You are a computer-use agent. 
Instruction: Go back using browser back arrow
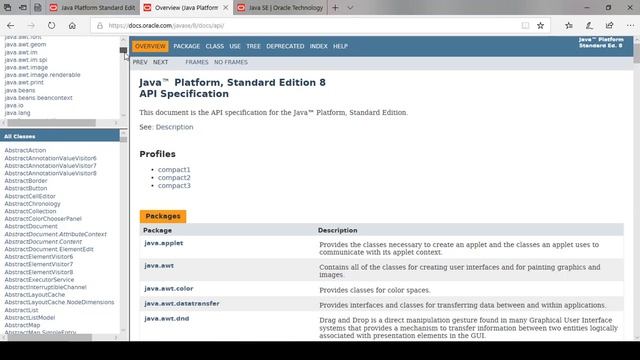click(x=11, y=26)
